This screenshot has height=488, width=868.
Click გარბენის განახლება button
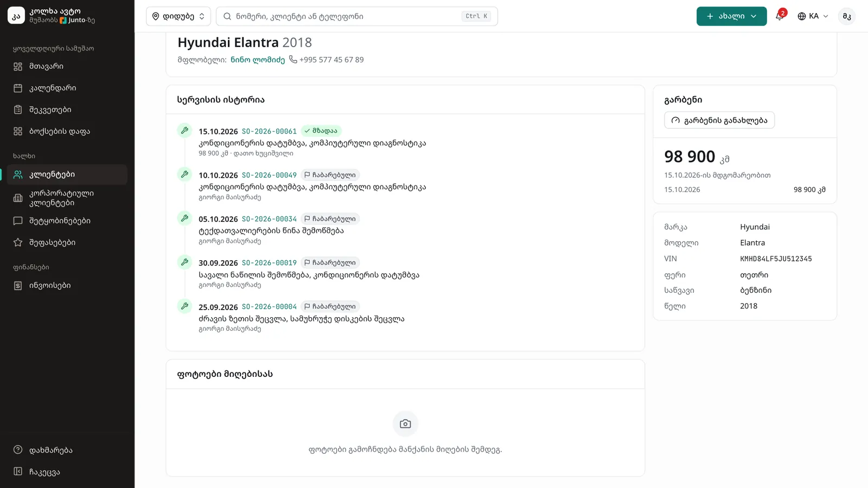[719, 120]
